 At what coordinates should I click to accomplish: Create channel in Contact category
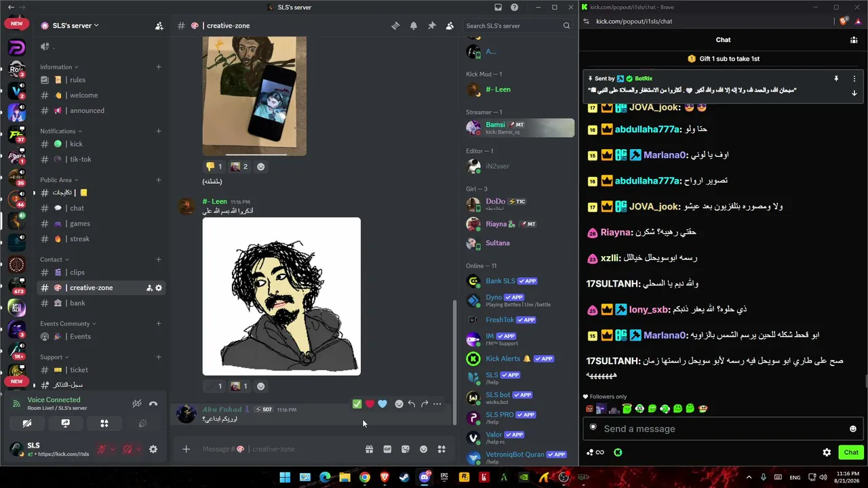tap(159, 260)
